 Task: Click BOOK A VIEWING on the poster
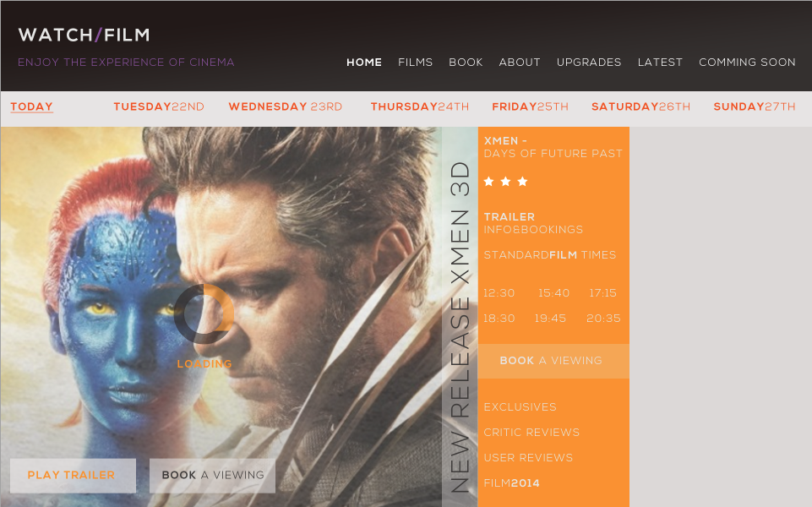212,476
